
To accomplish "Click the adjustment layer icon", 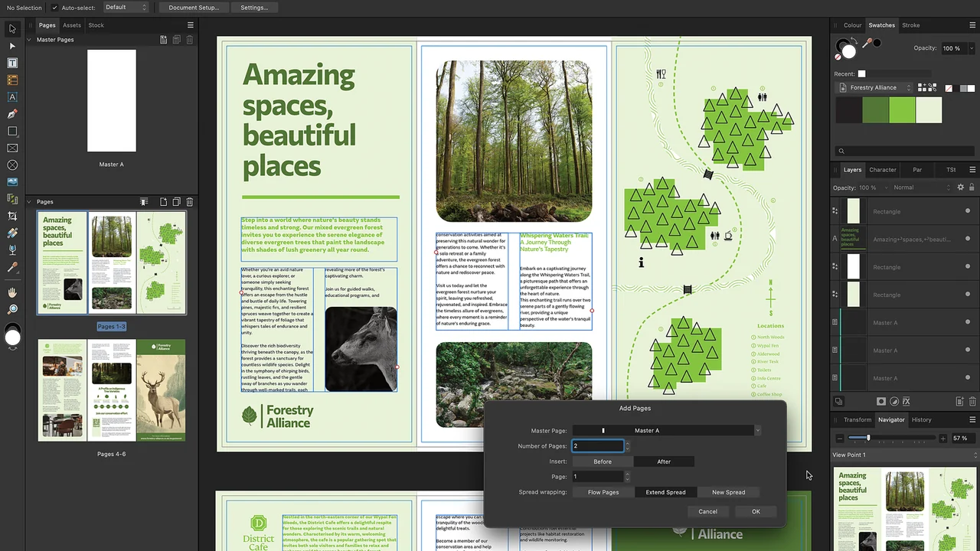I will [x=893, y=401].
